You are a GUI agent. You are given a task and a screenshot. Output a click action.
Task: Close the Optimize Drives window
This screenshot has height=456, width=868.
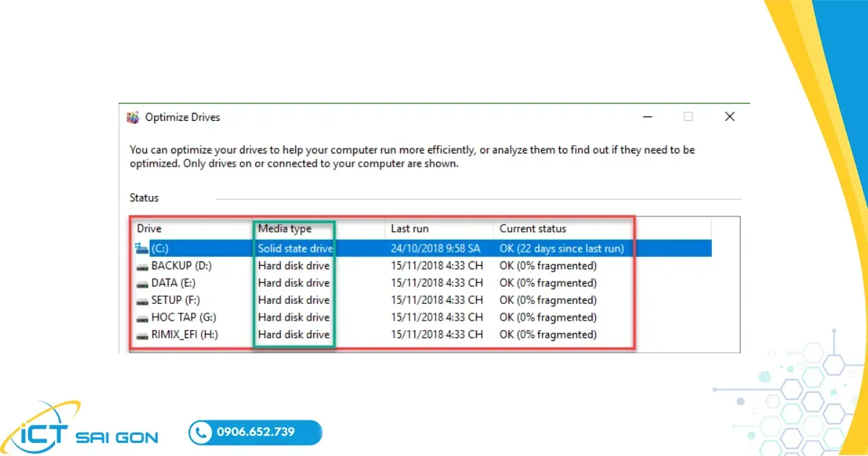pyautogui.click(x=729, y=117)
